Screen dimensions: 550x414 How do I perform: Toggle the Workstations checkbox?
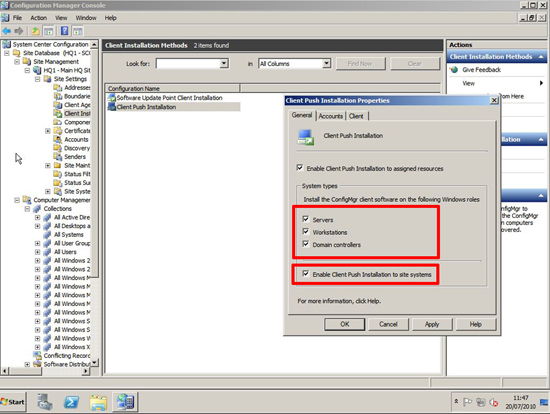click(306, 232)
